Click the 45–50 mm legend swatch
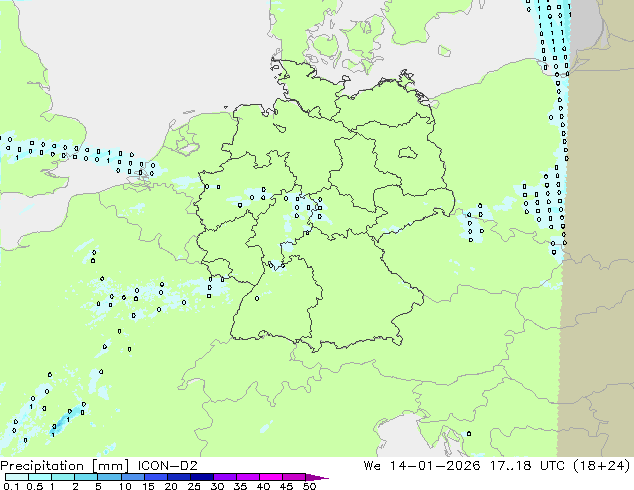634x490 pixels. click(294, 477)
